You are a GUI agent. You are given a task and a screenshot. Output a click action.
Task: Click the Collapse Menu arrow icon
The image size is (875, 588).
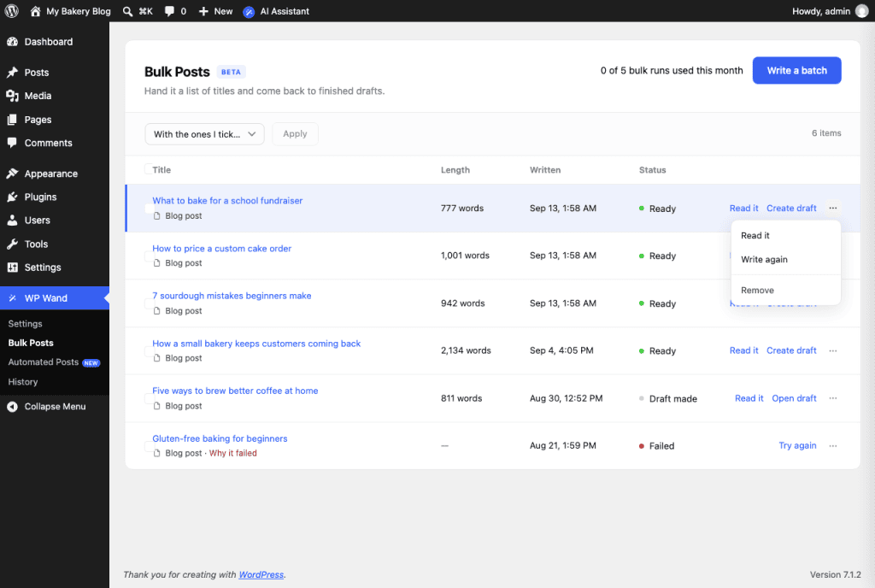tap(12, 407)
